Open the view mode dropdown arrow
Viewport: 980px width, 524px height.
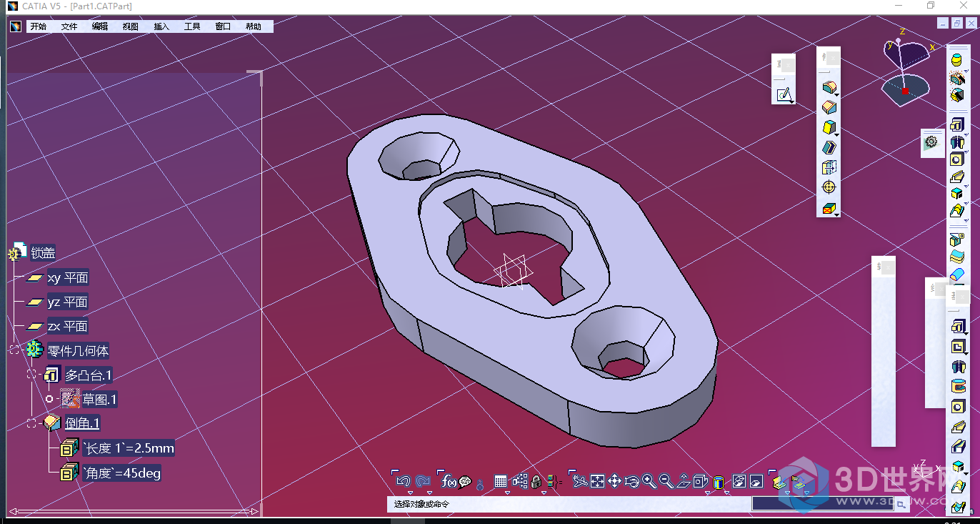tap(727, 493)
